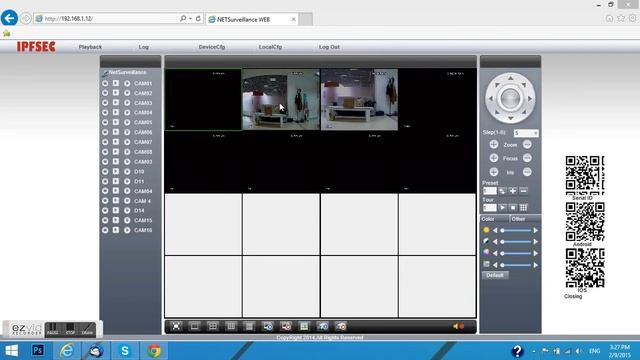This screenshot has height=360, width=640.
Task: Toggle record button for CAM07
Action: click(x=116, y=142)
